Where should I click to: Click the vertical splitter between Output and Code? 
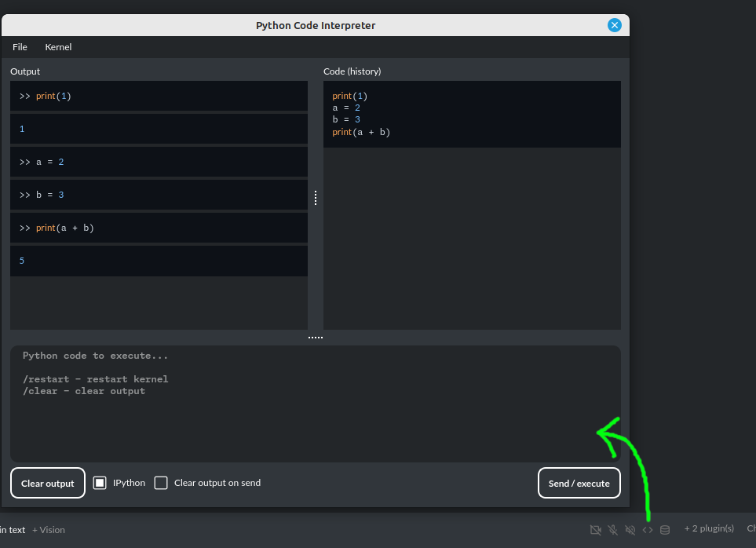pyautogui.click(x=316, y=198)
